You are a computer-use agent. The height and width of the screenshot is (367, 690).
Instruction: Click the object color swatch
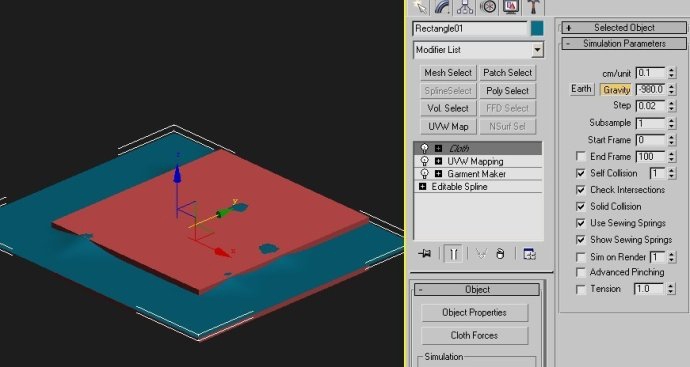tap(537, 29)
